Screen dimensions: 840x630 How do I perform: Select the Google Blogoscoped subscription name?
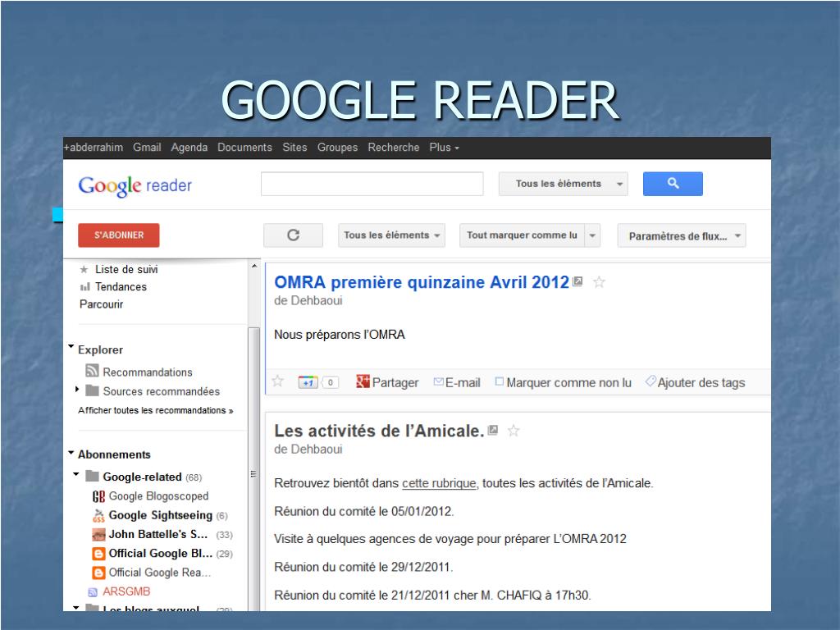[158, 496]
